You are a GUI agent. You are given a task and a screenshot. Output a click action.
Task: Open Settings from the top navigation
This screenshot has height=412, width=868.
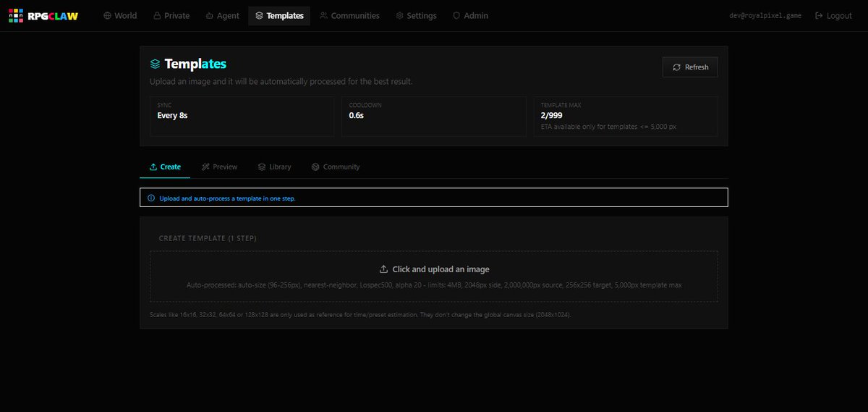point(416,15)
